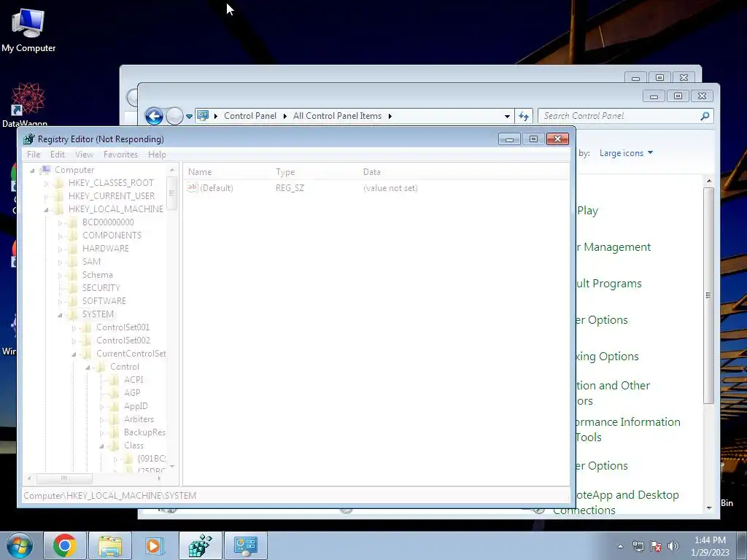Collapse the SYSTEM key
Viewport: 747px width, 560px height.
click(x=60, y=315)
